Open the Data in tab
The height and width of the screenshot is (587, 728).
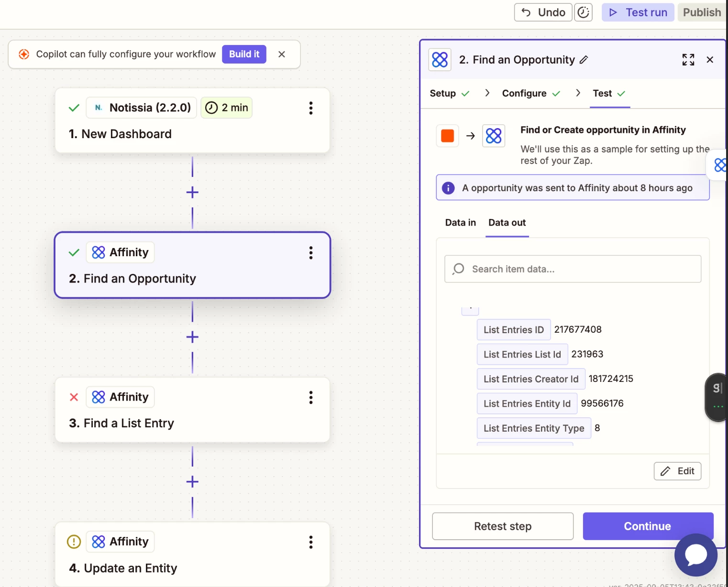click(x=460, y=223)
